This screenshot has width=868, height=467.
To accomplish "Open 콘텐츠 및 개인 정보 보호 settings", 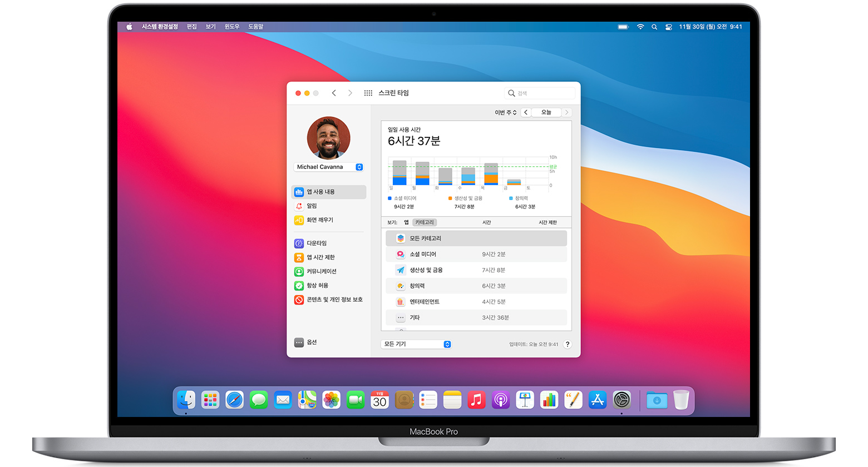I will tap(334, 300).
